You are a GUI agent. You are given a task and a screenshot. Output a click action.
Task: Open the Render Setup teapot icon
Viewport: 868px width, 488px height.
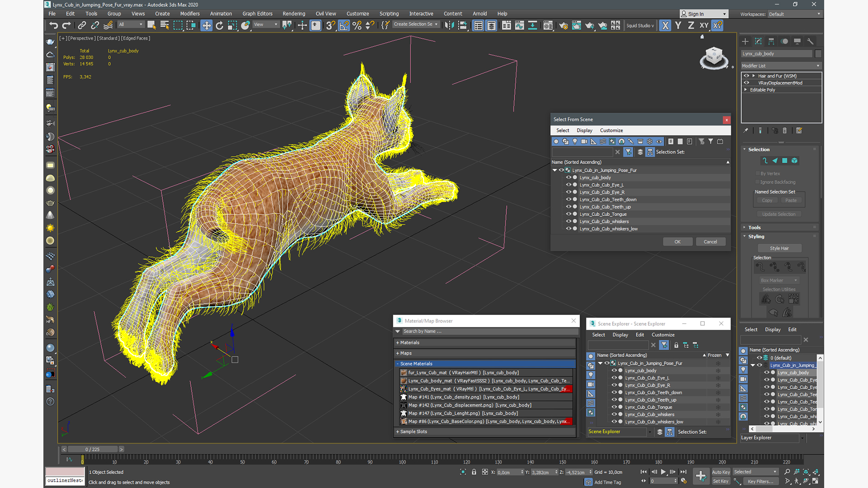click(x=563, y=26)
